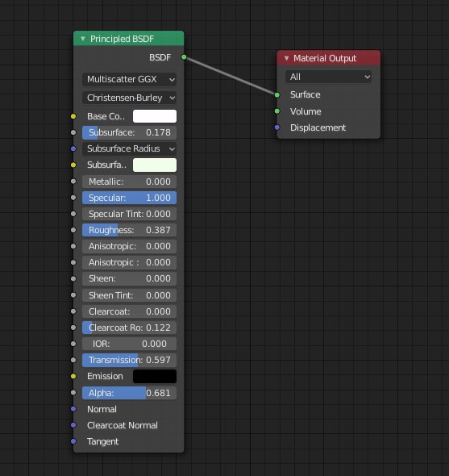Click the Metallic input socket
Viewport: 449px width, 476px height.
click(73, 182)
